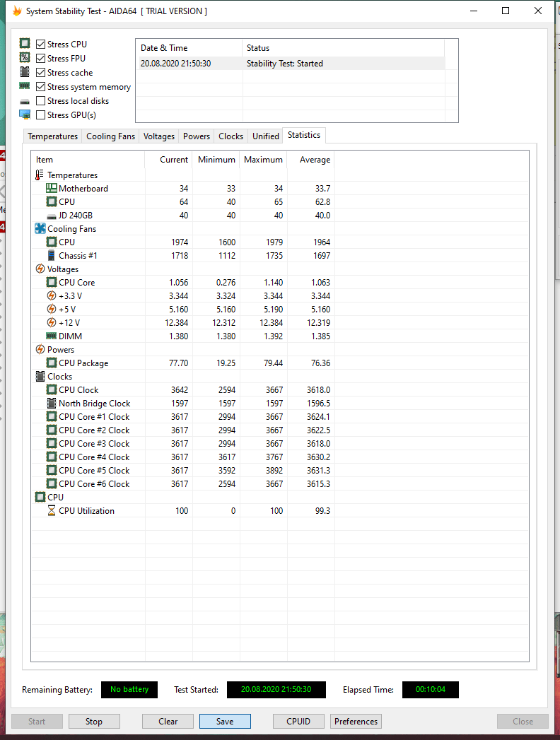This screenshot has width=560, height=740.
Task: Switch to the Temperatures tab
Action: (x=52, y=136)
